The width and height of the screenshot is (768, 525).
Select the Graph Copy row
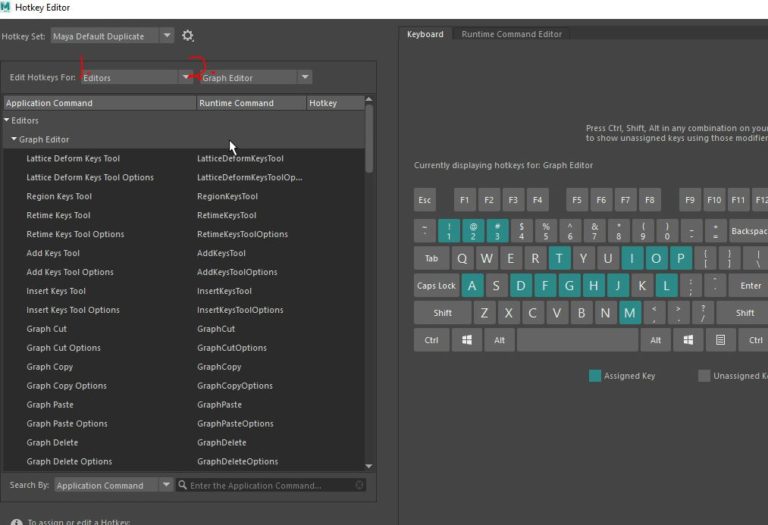pyautogui.click(x=184, y=366)
